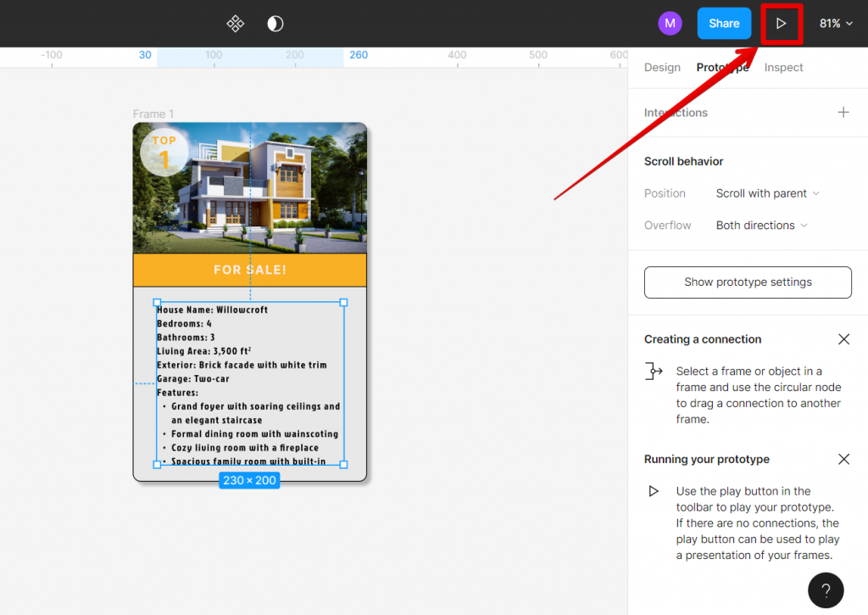Dismiss the Creating a connection tip

point(843,338)
